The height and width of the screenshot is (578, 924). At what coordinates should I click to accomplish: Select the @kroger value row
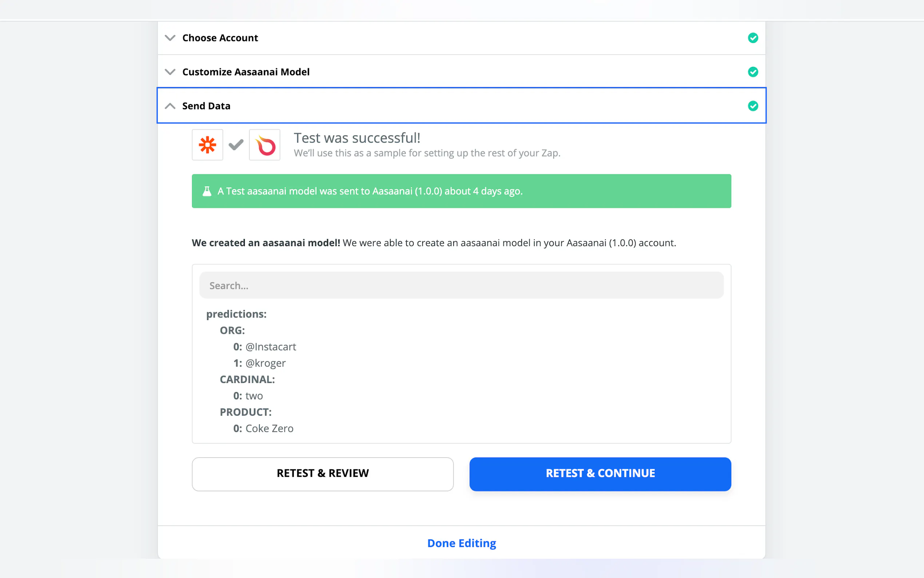[x=259, y=363]
